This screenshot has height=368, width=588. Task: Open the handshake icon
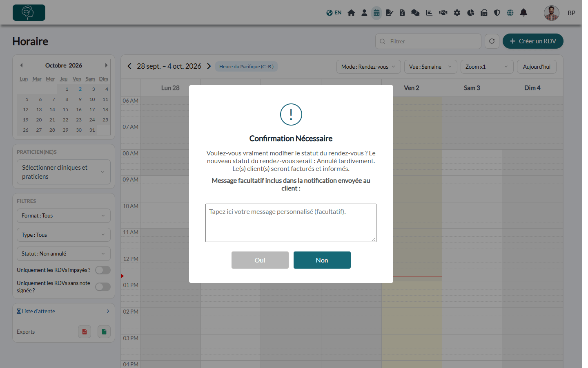click(x=443, y=13)
